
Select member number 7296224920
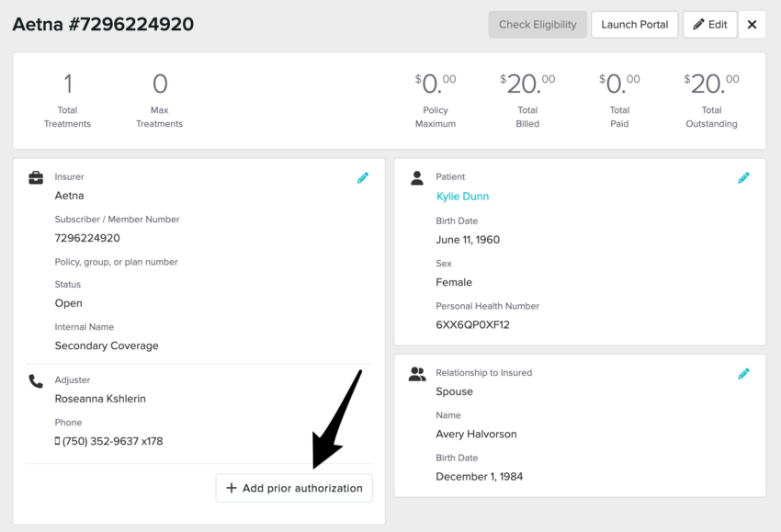[x=87, y=238]
